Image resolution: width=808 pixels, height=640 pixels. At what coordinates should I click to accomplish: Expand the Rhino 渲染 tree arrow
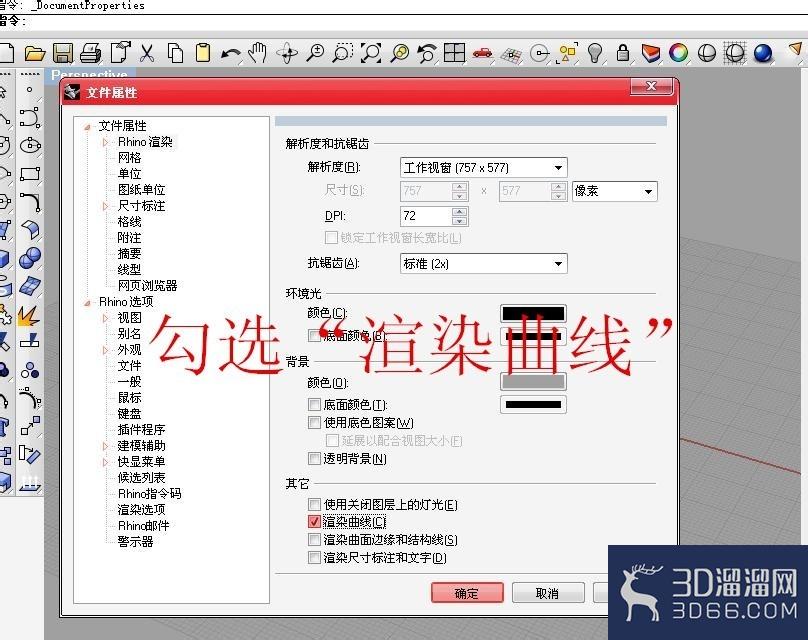click(x=106, y=142)
